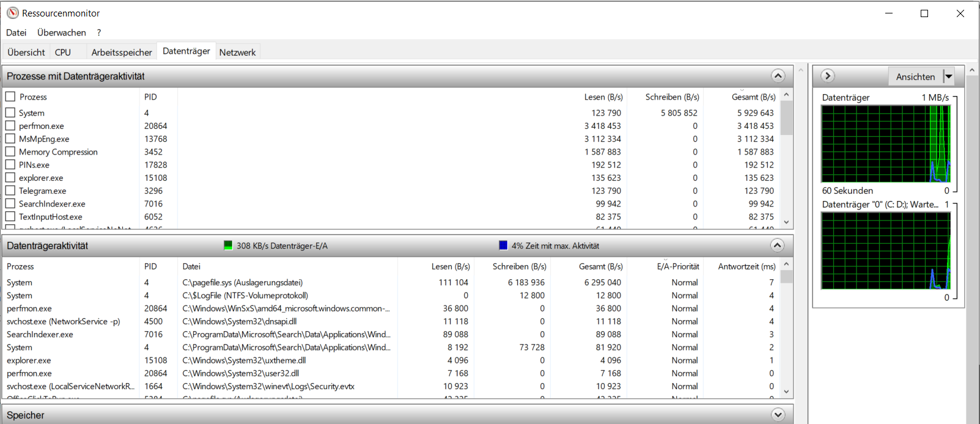Image resolution: width=980 pixels, height=424 pixels.
Task: Check the perfmon.exe checkbox
Action: click(x=10, y=125)
